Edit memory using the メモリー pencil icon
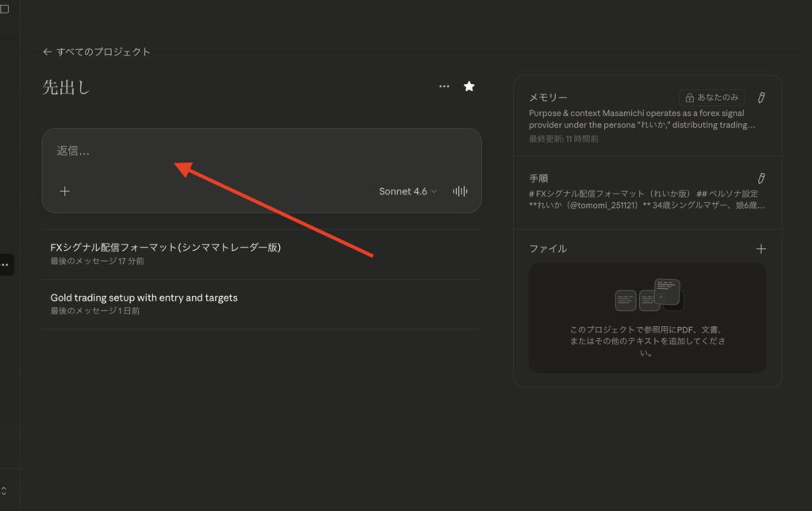The height and width of the screenshot is (511, 812). 760,98
